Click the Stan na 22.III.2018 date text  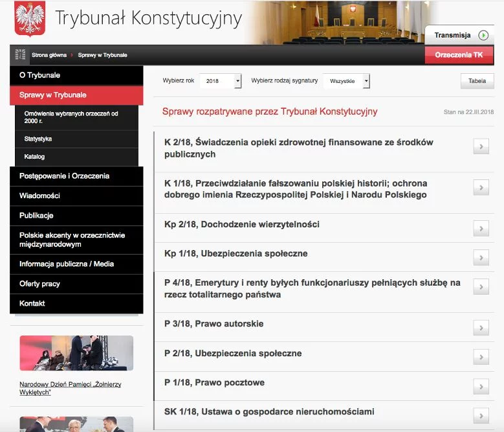point(468,112)
